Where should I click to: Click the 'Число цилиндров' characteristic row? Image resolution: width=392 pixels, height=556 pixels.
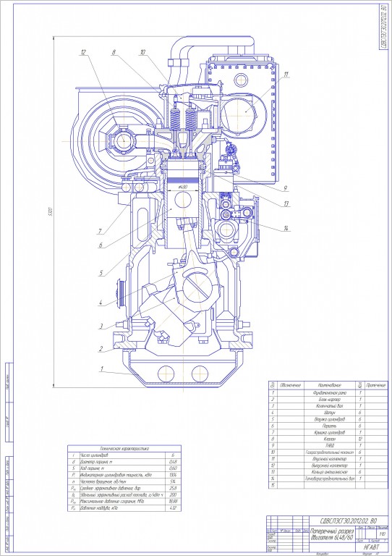click(94, 455)
